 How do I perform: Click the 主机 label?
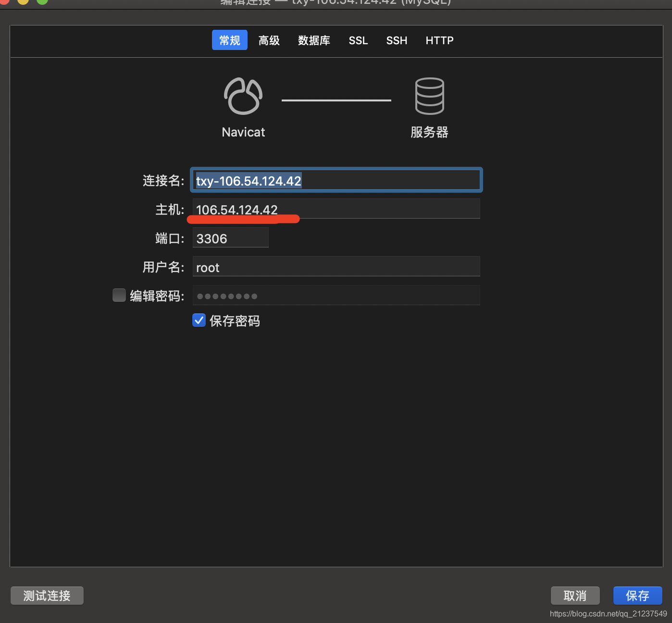pyautogui.click(x=170, y=210)
